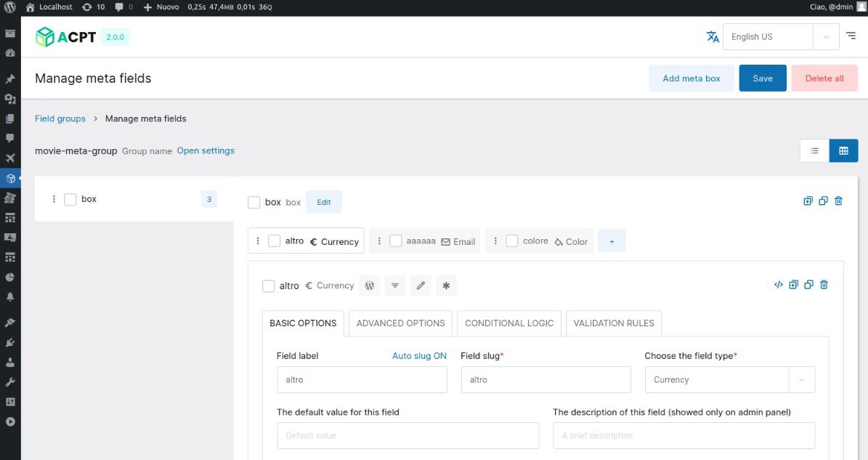Open the WordPress permalink icon on the altro field

tap(370, 286)
